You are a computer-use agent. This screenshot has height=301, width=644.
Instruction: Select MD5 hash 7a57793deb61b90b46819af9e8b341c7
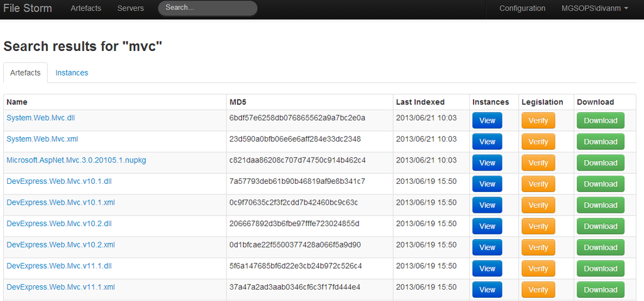coord(297,181)
